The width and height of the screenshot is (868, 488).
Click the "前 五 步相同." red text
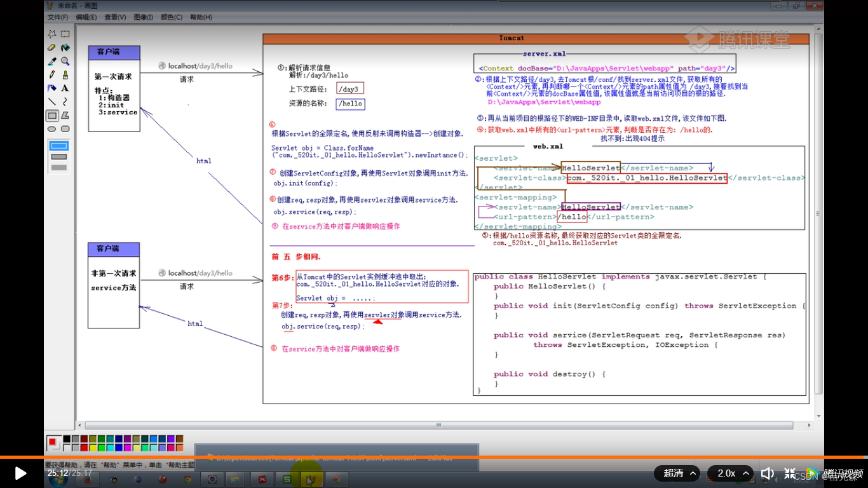[296, 257]
